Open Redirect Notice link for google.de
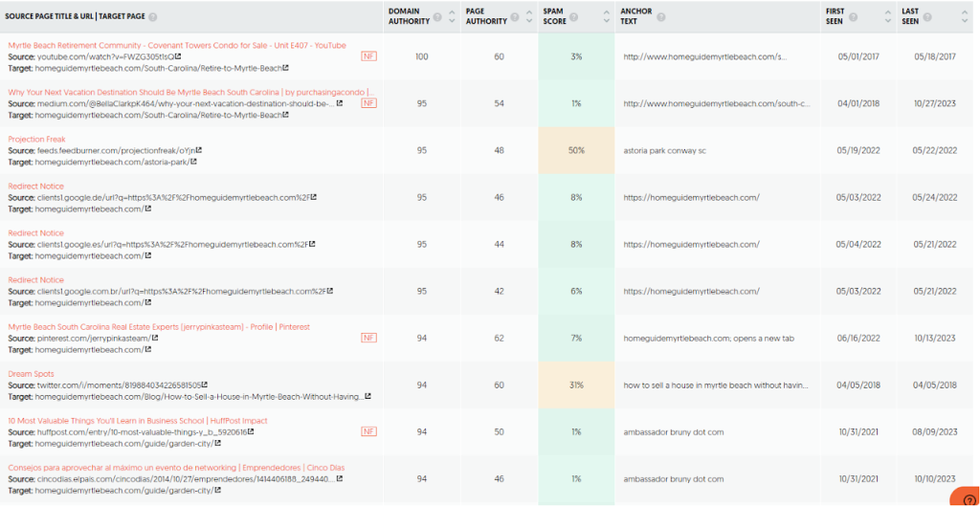 click(x=35, y=187)
